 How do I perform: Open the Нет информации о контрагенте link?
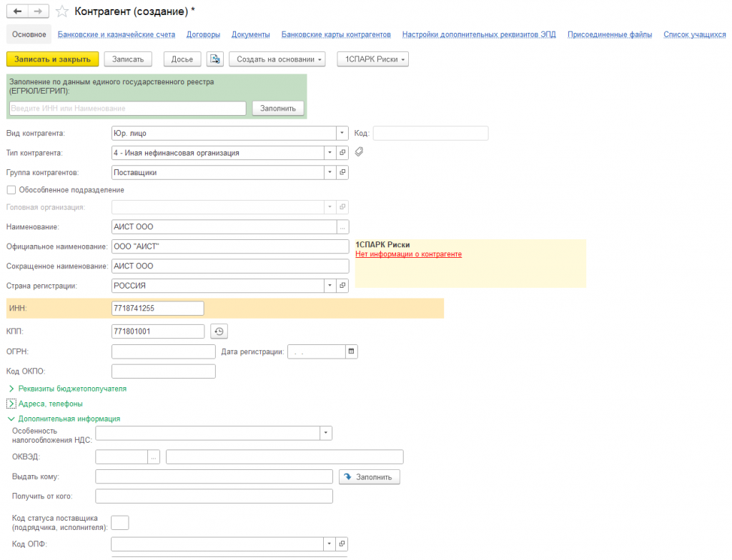tap(408, 254)
